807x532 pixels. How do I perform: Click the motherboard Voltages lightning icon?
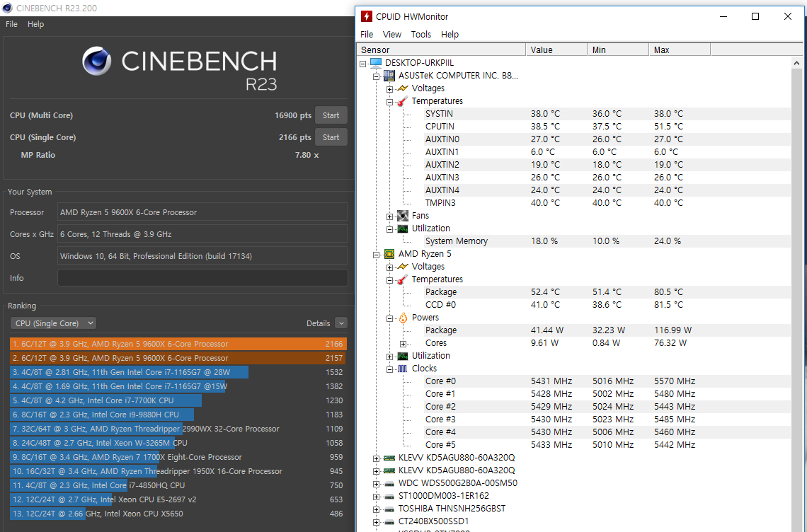tap(403, 88)
